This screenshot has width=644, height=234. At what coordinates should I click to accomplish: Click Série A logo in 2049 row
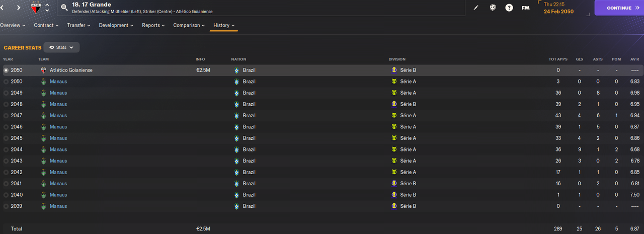(394, 93)
